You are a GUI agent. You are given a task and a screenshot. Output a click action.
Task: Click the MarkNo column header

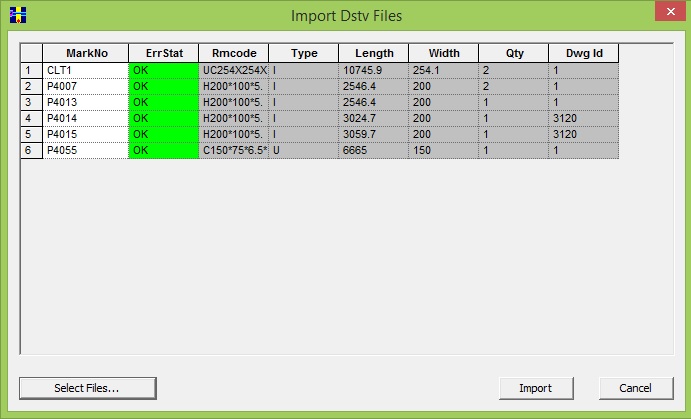85,53
